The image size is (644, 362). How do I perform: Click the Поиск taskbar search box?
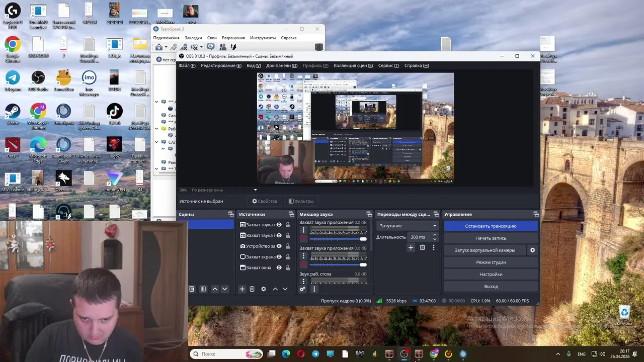click(226, 354)
